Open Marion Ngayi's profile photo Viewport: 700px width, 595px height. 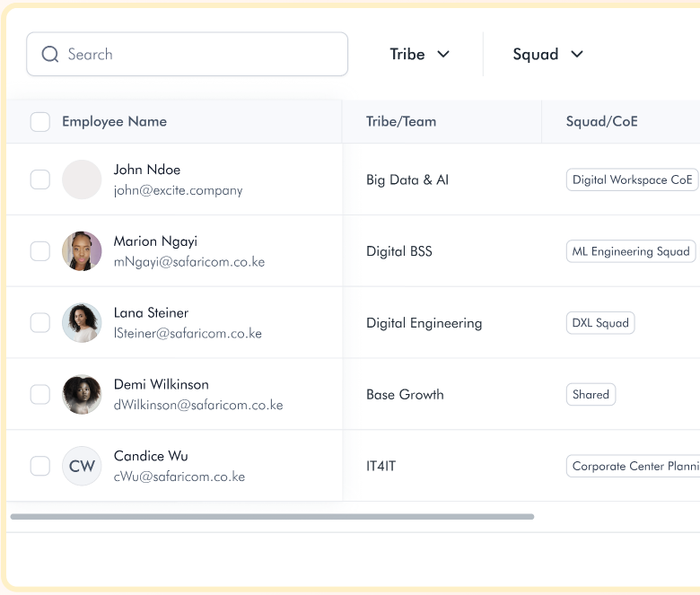[x=82, y=251]
